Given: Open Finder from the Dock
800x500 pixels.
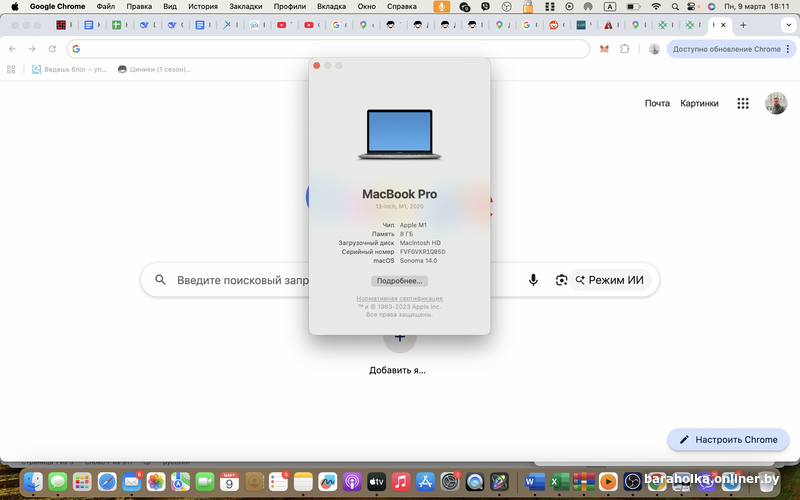Looking at the screenshot, I should (x=33, y=482).
